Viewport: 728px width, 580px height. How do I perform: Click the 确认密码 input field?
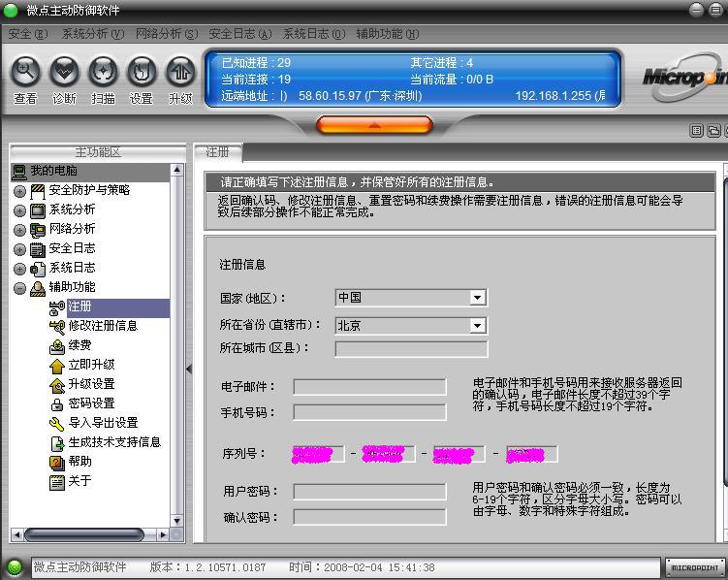pos(369,517)
